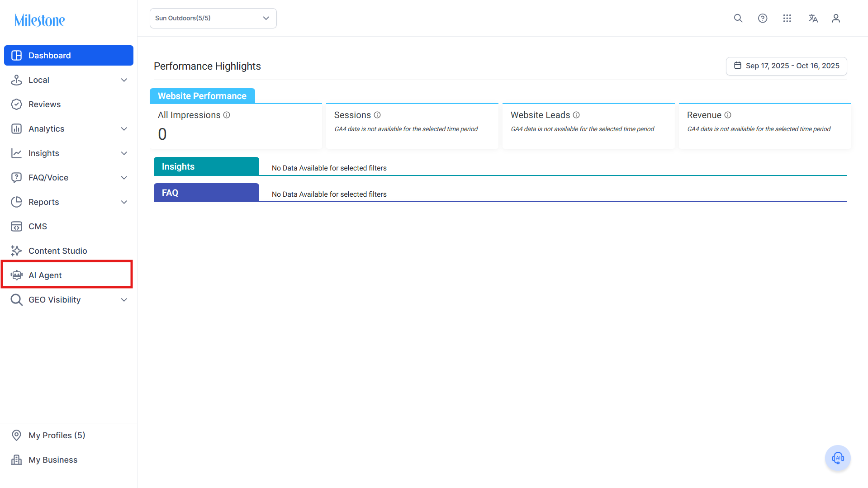Open the Sun Outdoors(5/5) location dropdown
This screenshot has height=488, width=868.
click(213, 19)
